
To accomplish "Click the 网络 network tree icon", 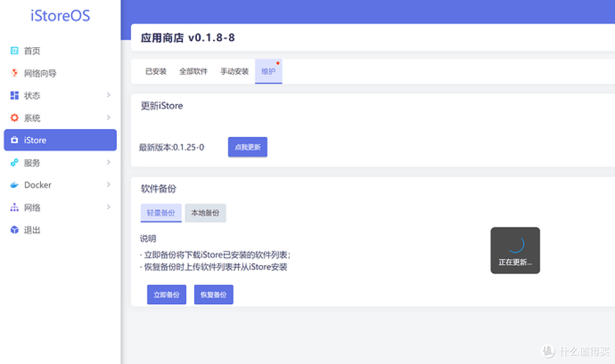I will click(x=14, y=207).
